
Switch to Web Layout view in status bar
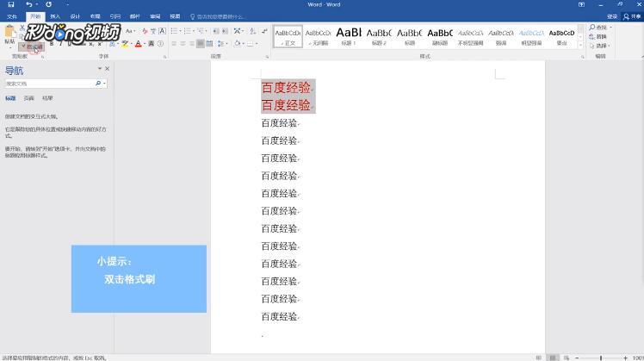click(567, 358)
